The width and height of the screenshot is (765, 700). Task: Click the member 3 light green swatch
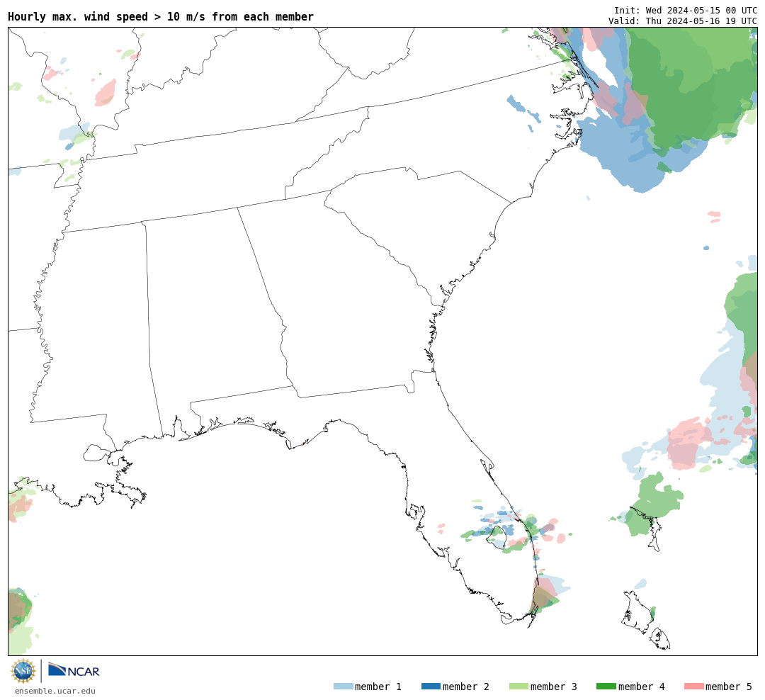point(518,687)
